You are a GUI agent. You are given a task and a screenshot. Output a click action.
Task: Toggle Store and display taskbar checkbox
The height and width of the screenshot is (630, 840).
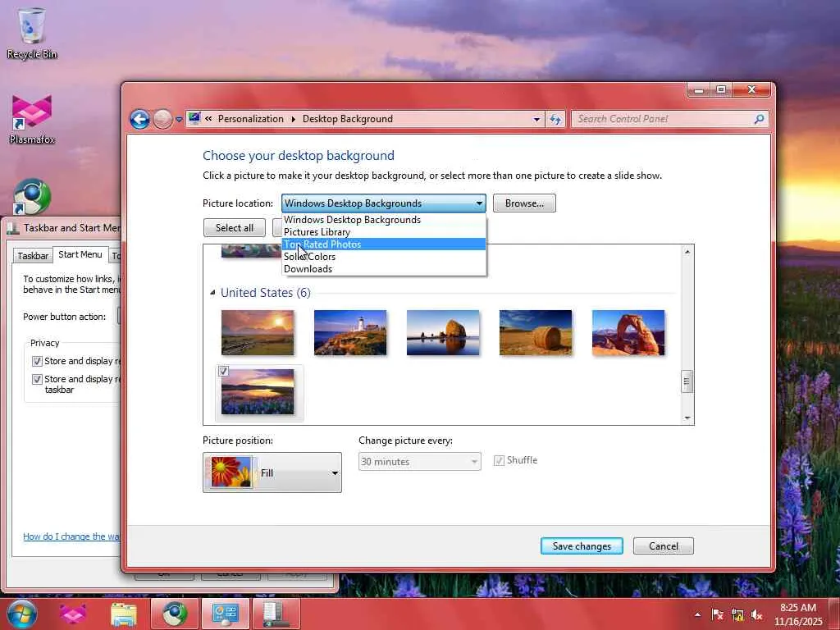click(37, 379)
